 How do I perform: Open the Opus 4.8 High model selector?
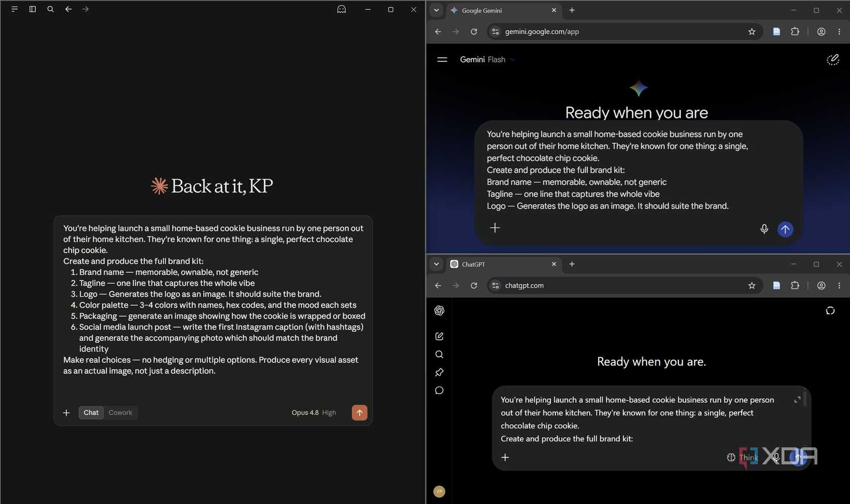pyautogui.click(x=314, y=412)
